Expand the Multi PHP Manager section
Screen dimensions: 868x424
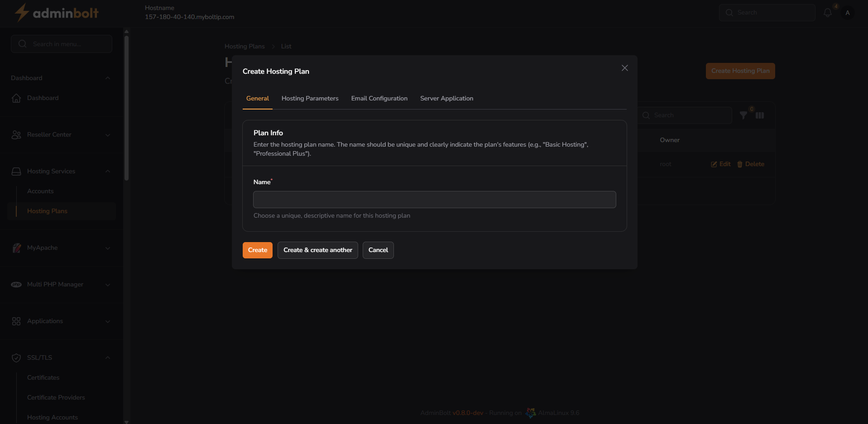[x=108, y=285]
